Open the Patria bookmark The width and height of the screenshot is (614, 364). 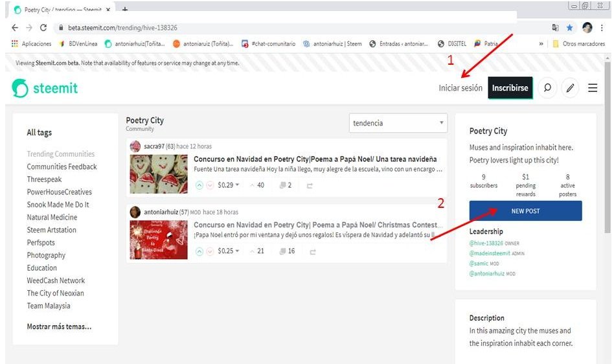(486, 44)
